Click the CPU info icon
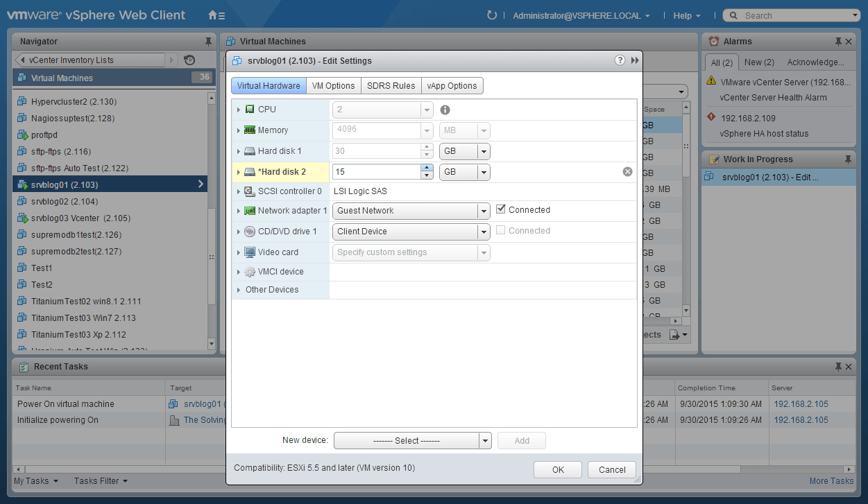 (445, 110)
